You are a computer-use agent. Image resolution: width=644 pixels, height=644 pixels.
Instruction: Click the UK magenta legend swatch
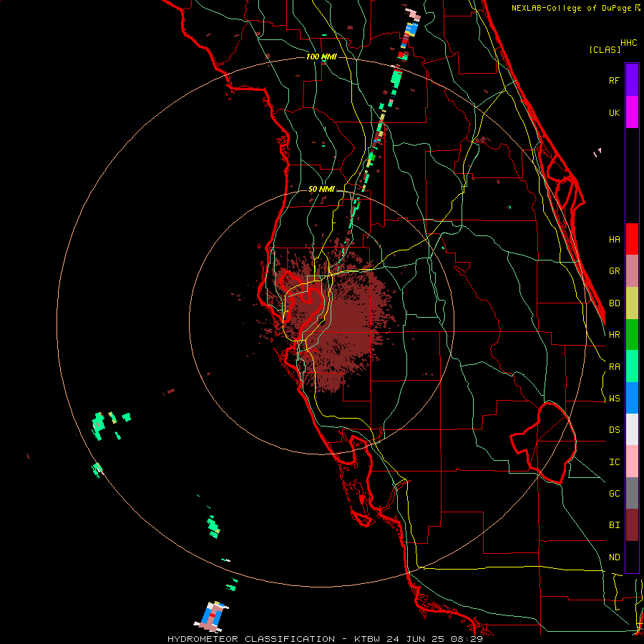tap(632, 112)
